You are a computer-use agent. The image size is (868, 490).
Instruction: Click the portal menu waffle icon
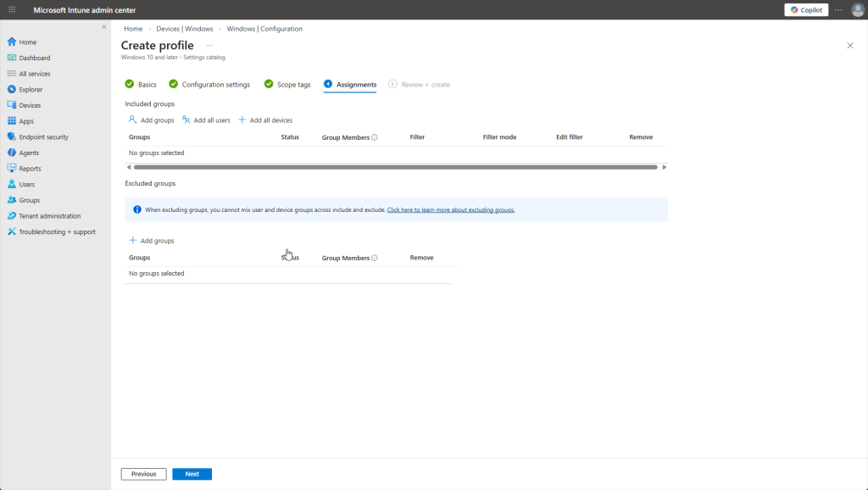click(x=12, y=10)
